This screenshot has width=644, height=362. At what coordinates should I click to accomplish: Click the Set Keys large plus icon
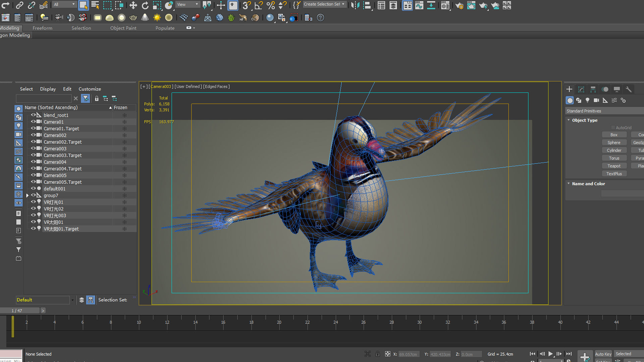point(585,356)
